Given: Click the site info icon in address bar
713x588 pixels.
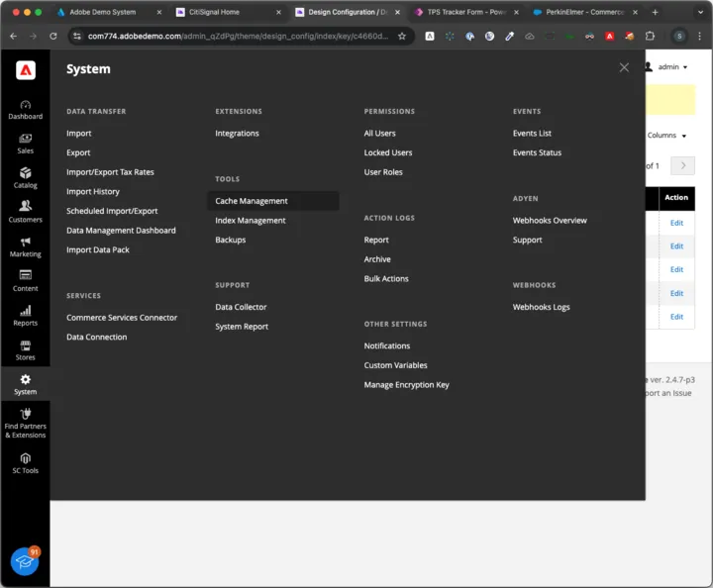Looking at the screenshot, I should click(77, 37).
